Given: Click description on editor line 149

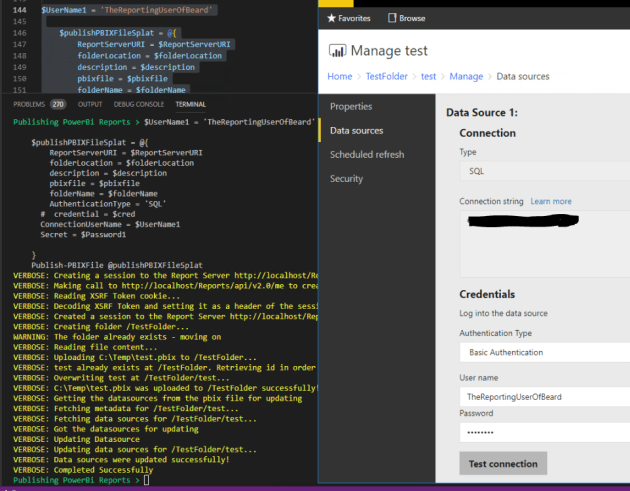Looking at the screenshot, I should (102, 67).
